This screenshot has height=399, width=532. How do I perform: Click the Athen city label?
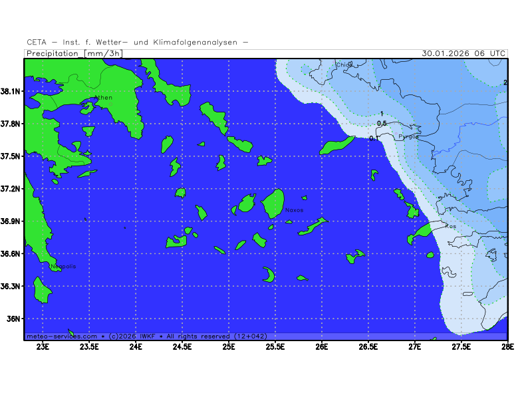tap(103, 98)
